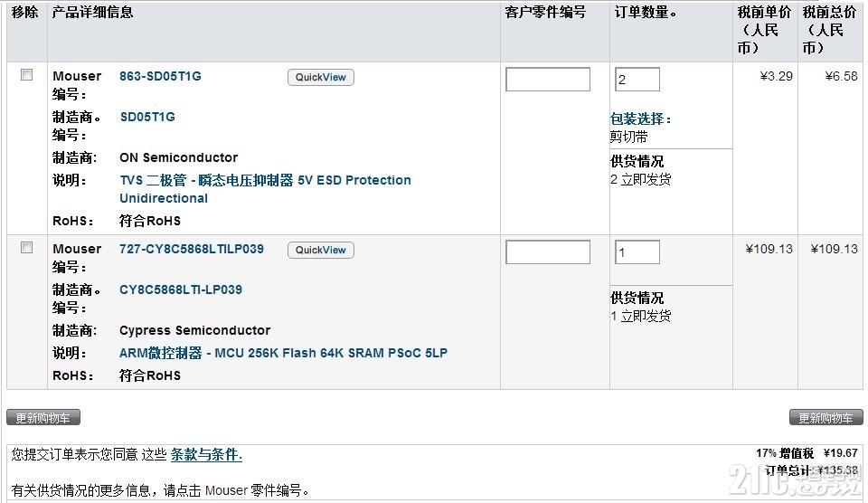Image resolution: width=868 pixels, height=503 pixels.
Task: Open Mouser part link 863-SD05T1G
Action: tap(161, 77)
